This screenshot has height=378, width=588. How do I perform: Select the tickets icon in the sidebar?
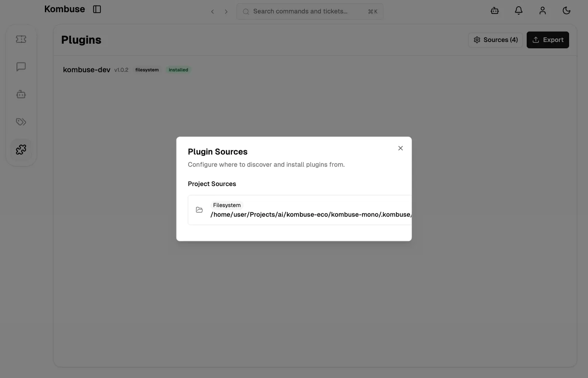pos(21,39)
